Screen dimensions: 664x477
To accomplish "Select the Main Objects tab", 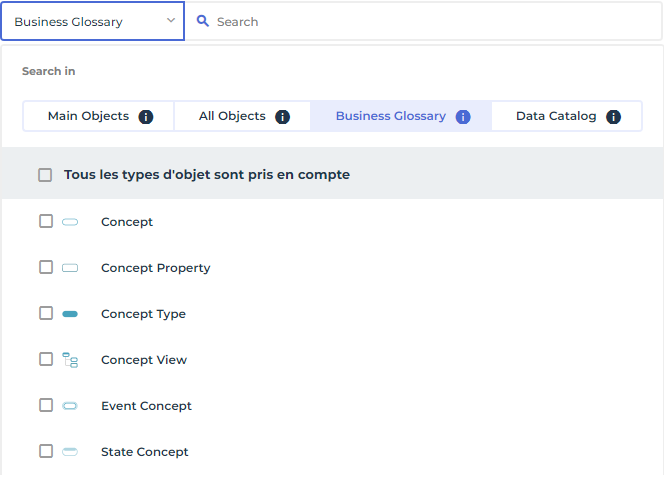I will (x=88, y=116).
